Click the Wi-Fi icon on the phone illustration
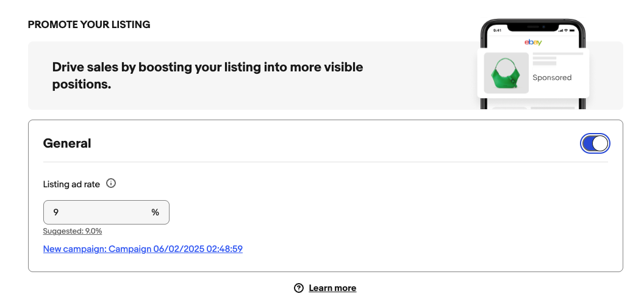 (x=566, y=31)
